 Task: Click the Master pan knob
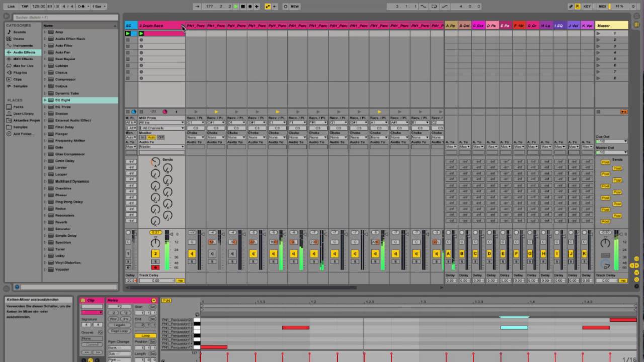click(605, 243)
